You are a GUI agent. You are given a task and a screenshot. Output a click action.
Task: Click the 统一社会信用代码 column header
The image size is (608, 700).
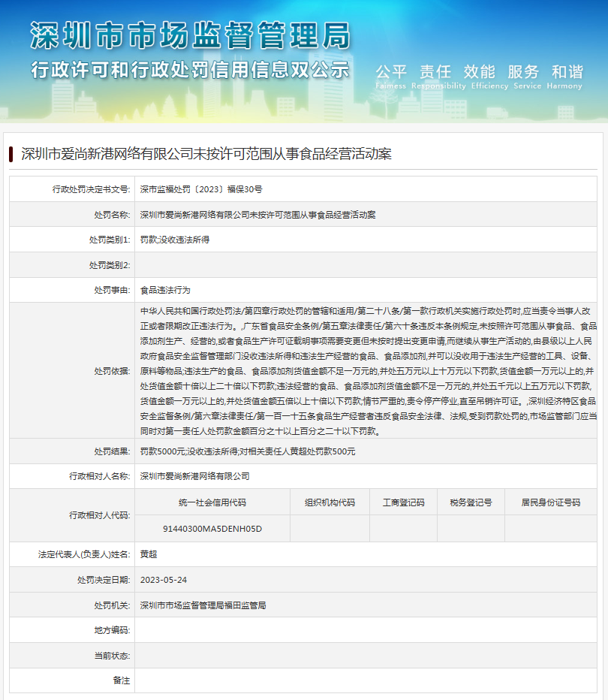(212, 502)
